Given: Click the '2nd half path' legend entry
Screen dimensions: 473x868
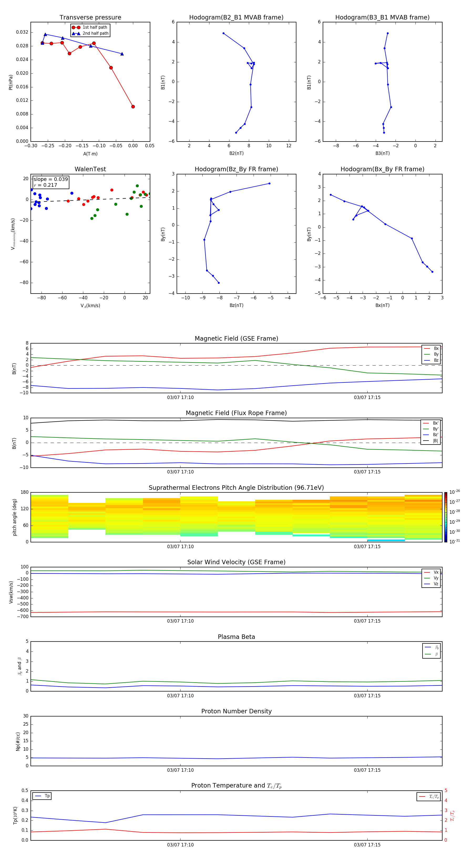Looking at the screenshot, I should (x=90, y=33).
